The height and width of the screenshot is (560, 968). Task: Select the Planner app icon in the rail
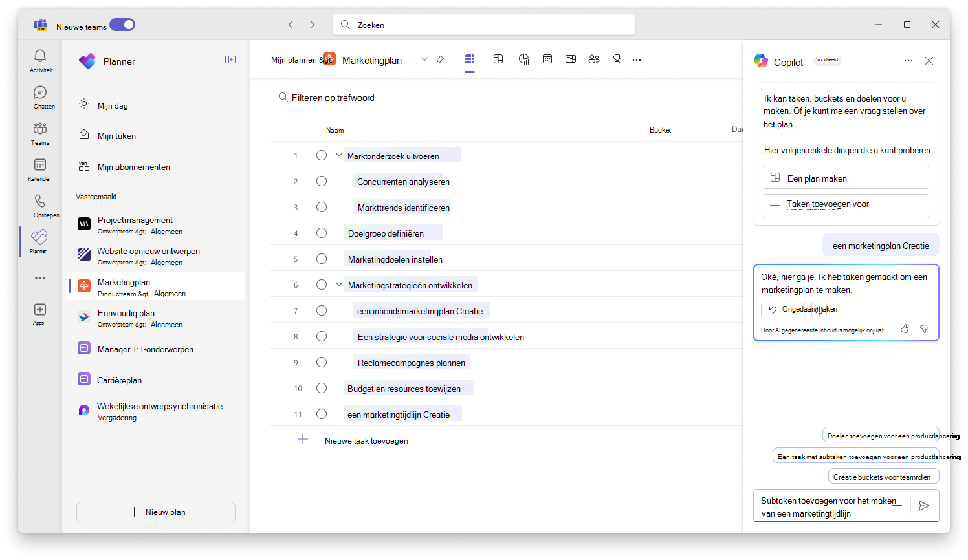click(x=40, y=241)
